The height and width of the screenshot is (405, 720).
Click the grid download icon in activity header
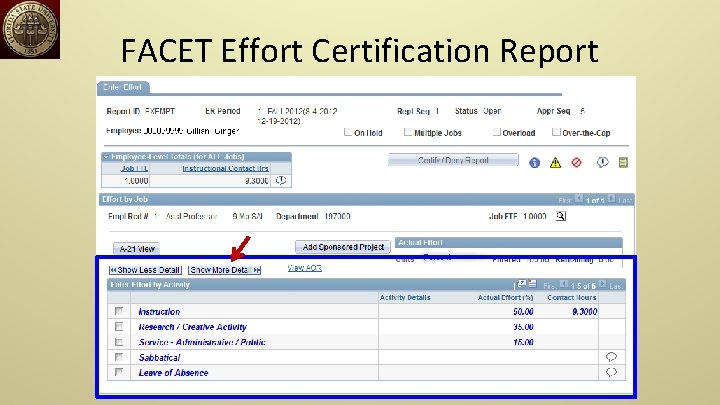pos(532,284)
